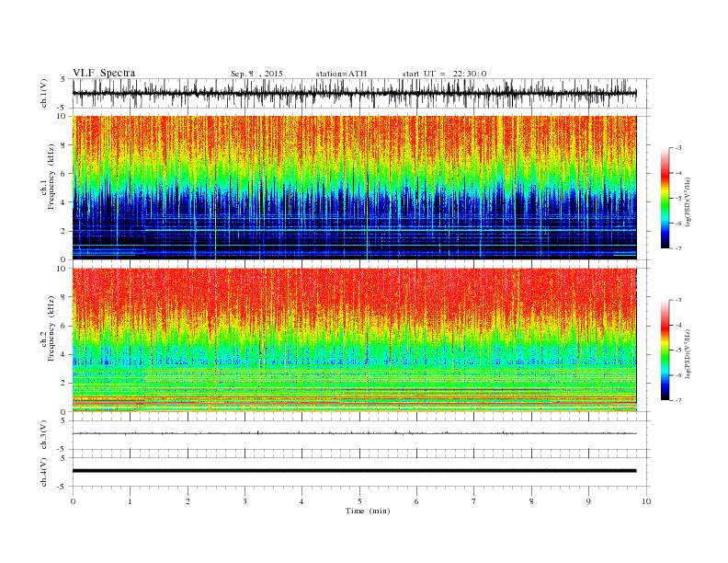Click the "2" tick on the time axis
This screenshot has width=728, height=563.
coord(188,501)
